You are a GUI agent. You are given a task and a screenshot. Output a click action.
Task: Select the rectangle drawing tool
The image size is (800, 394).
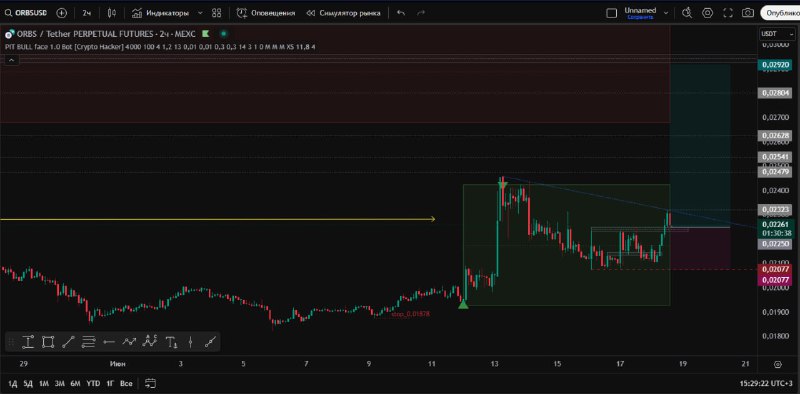coord(48,342)
